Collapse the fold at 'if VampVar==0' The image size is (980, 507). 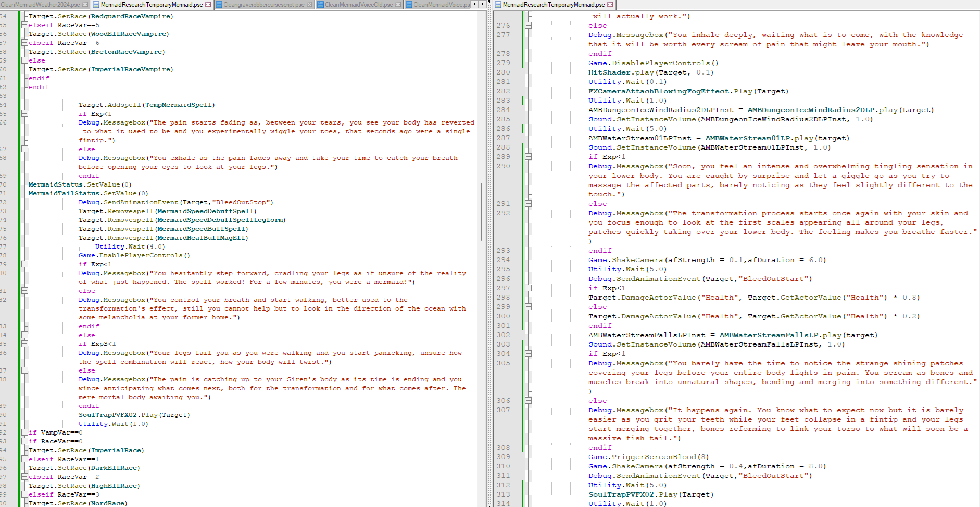click(x=24, y=432)
